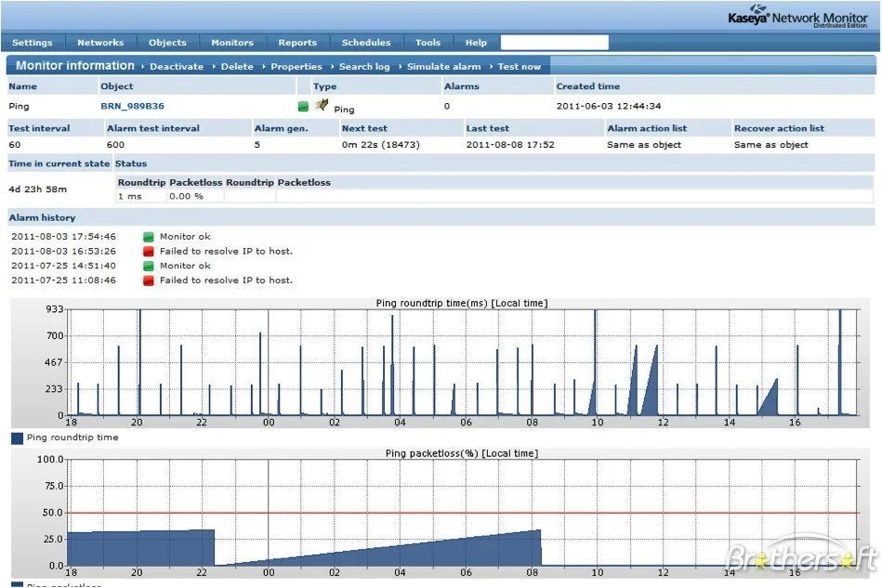
Task: Open the Schedules menu
Action: [366, 43]
